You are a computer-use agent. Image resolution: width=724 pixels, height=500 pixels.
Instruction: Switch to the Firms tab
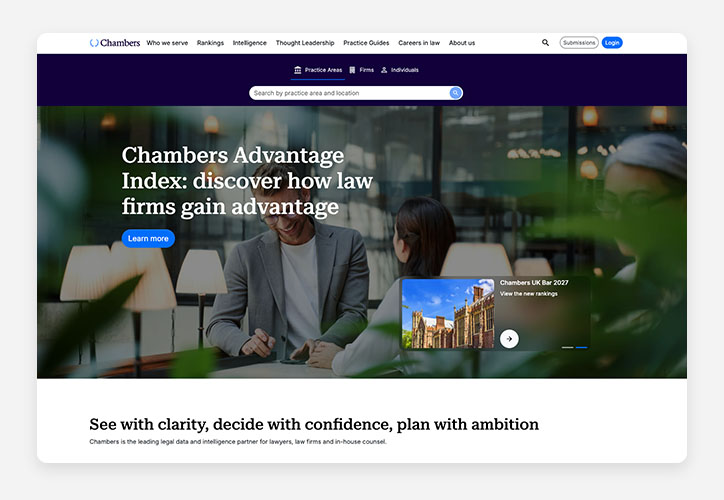(362, 70)
